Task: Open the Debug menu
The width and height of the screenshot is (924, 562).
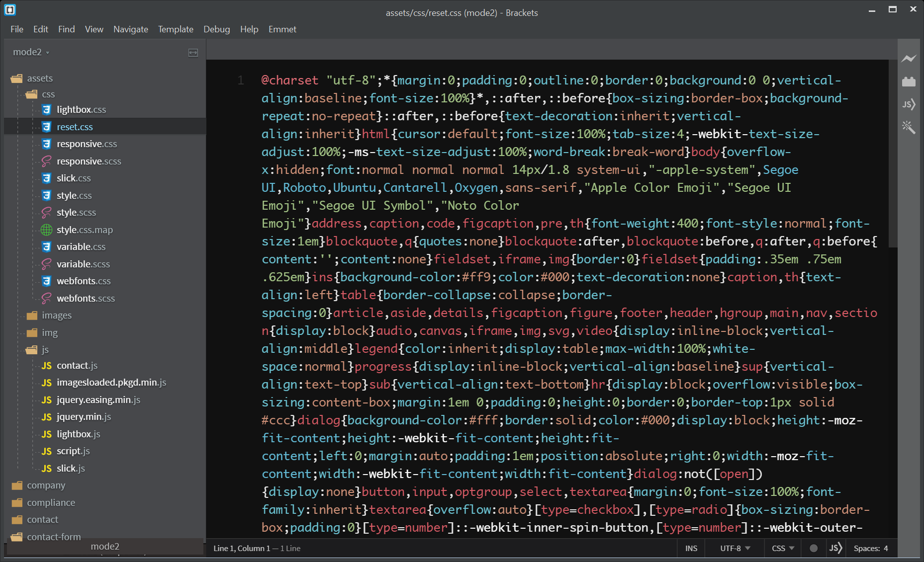Action: coord(216,29)
